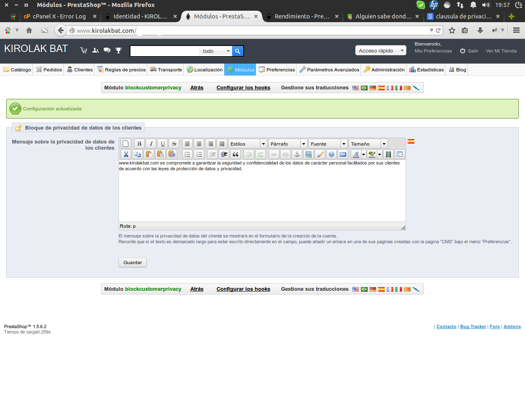Click the New document icon in the editor
This screenshot has width=525, height=420.
coord(126,144)
